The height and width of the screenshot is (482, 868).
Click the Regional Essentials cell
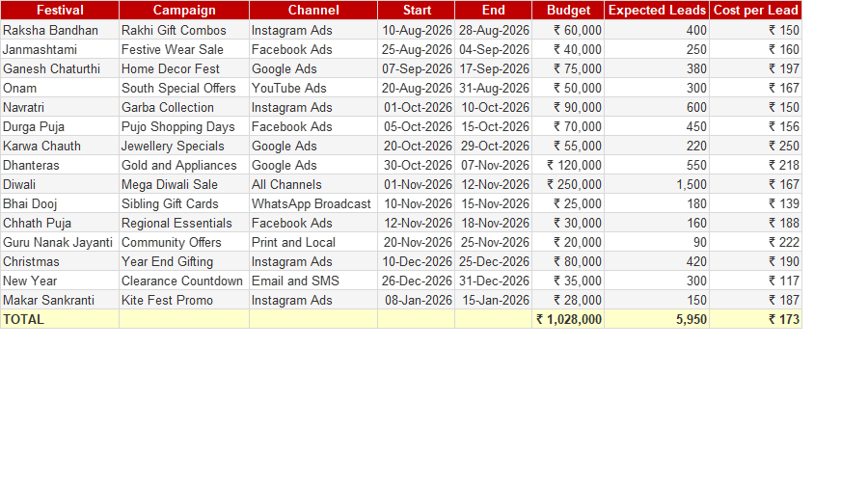click(x=184, y=223)
